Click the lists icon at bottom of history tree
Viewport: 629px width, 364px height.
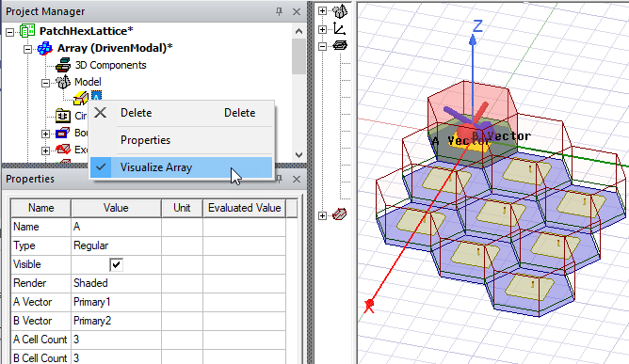[339, 214]
